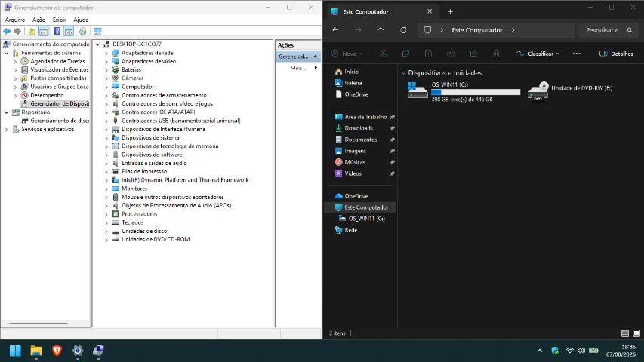Viewport: 644px width, 362px height.
Task: Click the Delete trash icon in Explorer
Action: (x=496, y=54)
